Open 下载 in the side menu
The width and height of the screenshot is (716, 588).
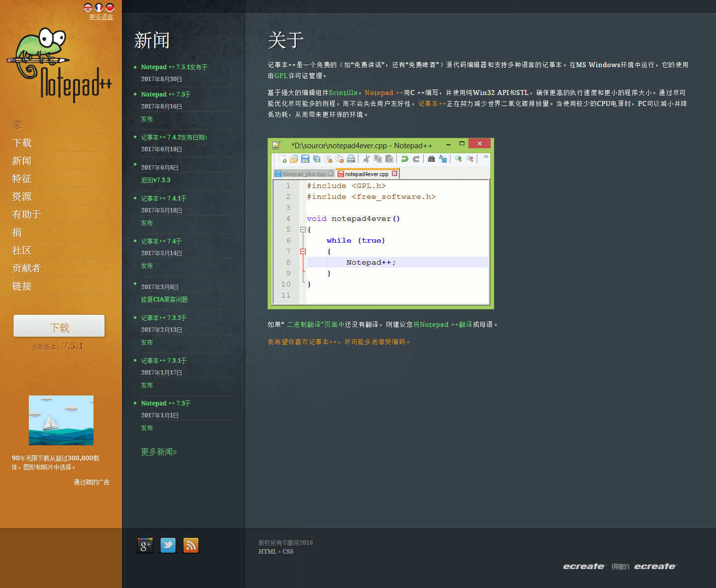point(22,143)
